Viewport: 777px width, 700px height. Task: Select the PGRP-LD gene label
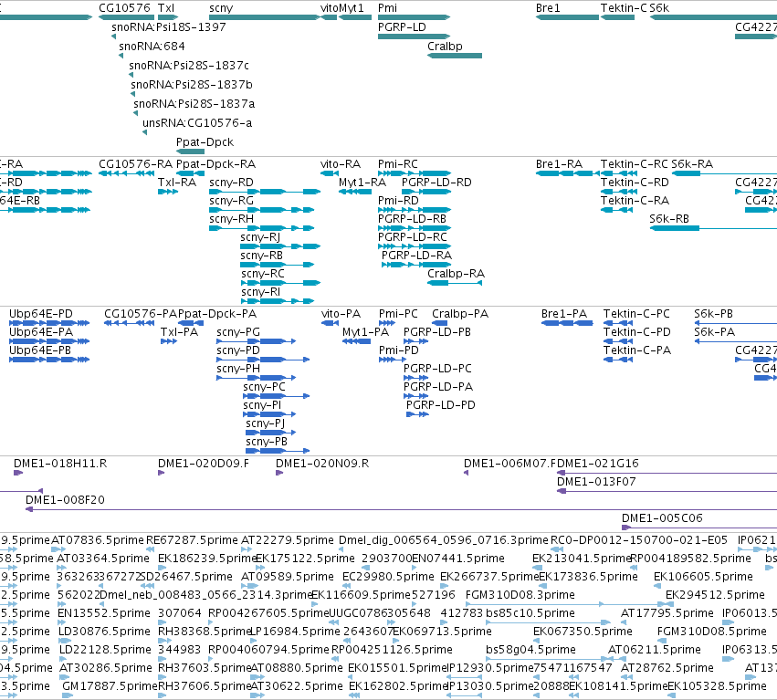pyautogui.click(x=402, y=26)
